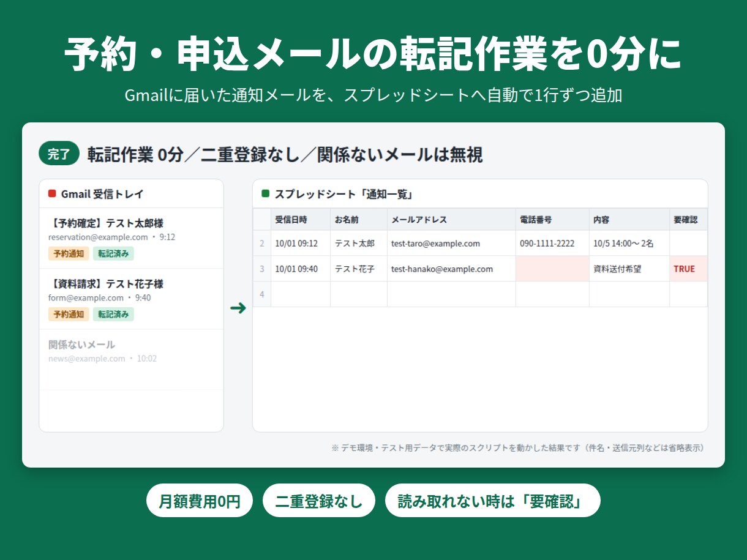Click the スプレッドシート「通知一覧」 title
This screenshot has width=747, height=560.
(345, 194)
